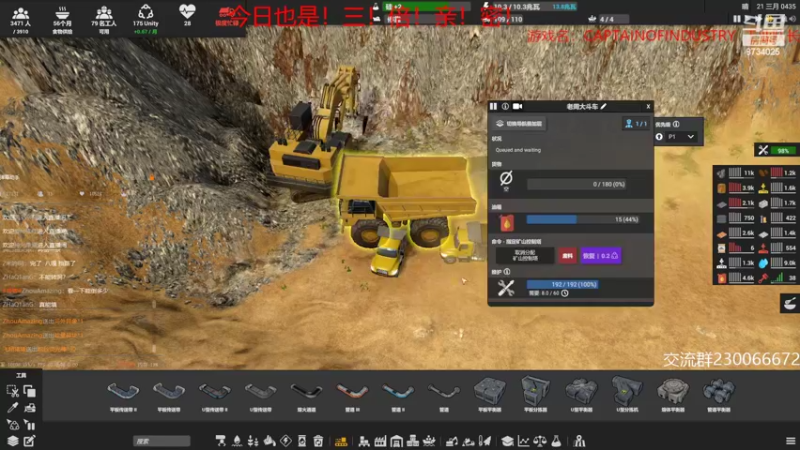Open the 1/1 crew assignment button
The image size is (800, 450).
[x=636, y=123]
